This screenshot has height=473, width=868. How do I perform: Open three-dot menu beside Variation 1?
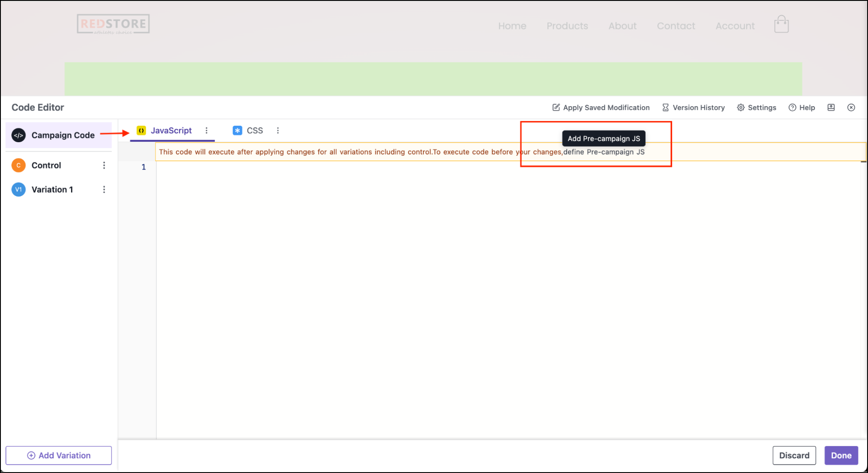click(104, 189)
